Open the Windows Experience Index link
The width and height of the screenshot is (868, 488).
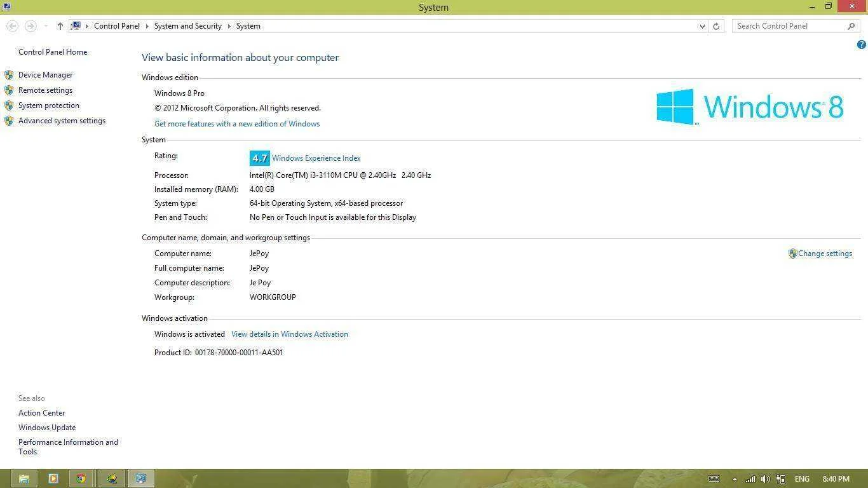pyautogui.click(x=316, y=158)
